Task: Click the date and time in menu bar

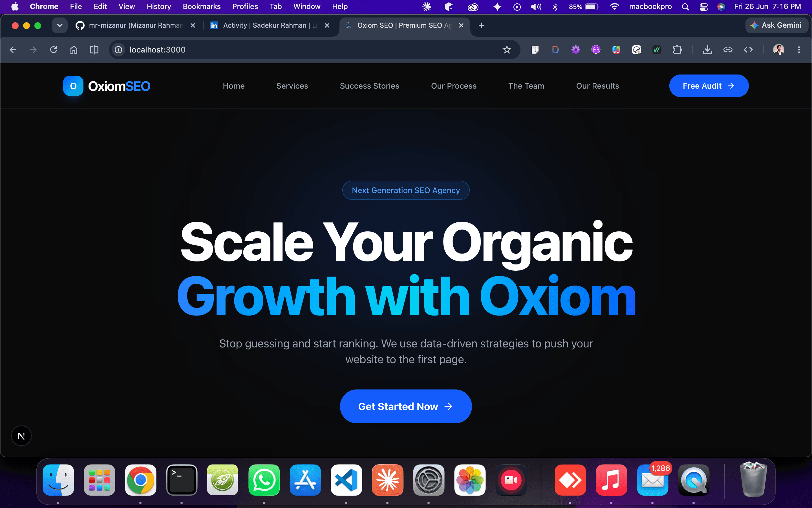Action: (768, 7)
